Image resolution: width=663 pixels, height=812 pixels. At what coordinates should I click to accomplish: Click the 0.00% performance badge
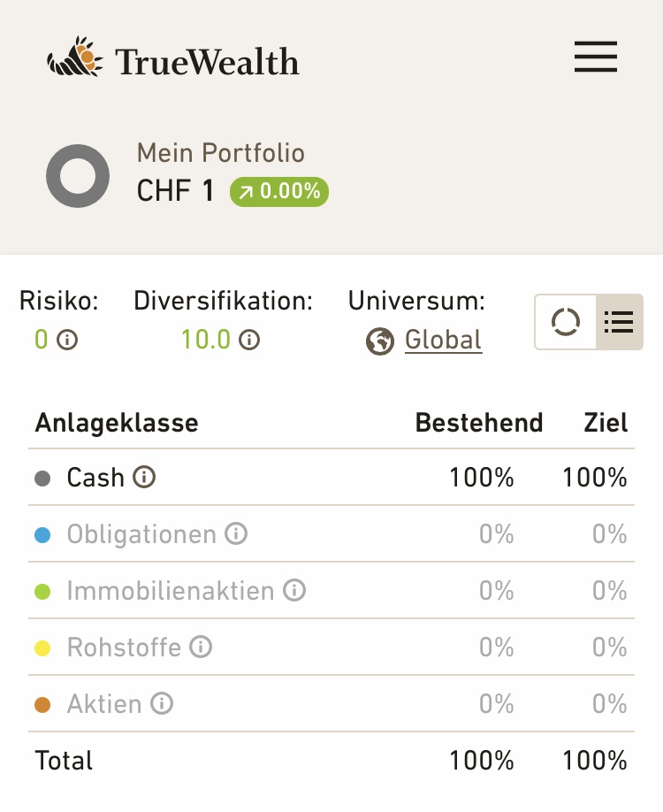tap(279, 191)
